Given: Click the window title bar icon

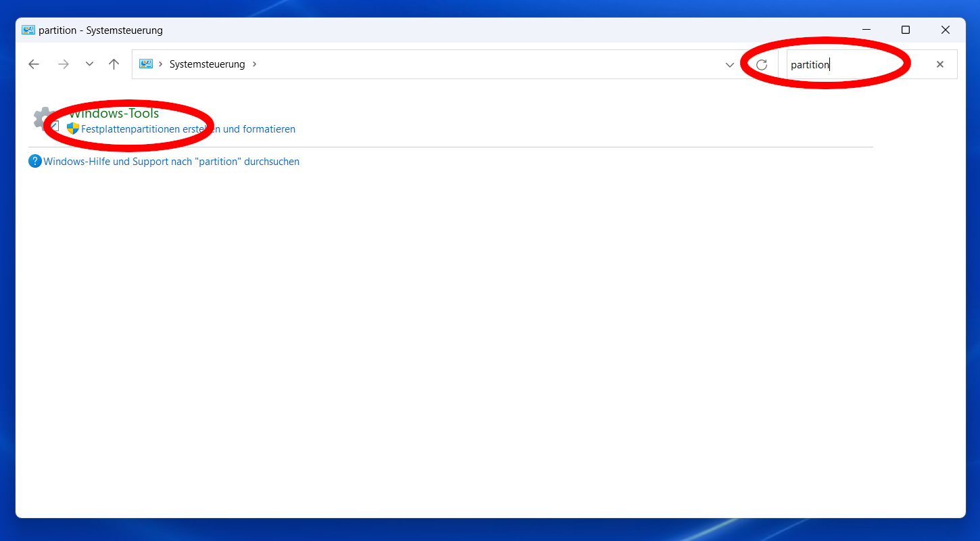Looking at the screenshot, I should coord(28,30).
